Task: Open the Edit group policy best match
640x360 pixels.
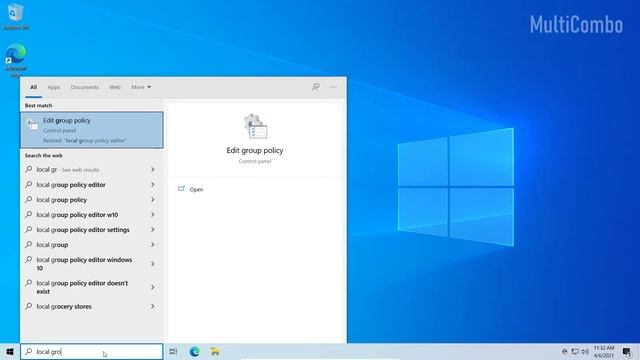Action: [92, 130]
